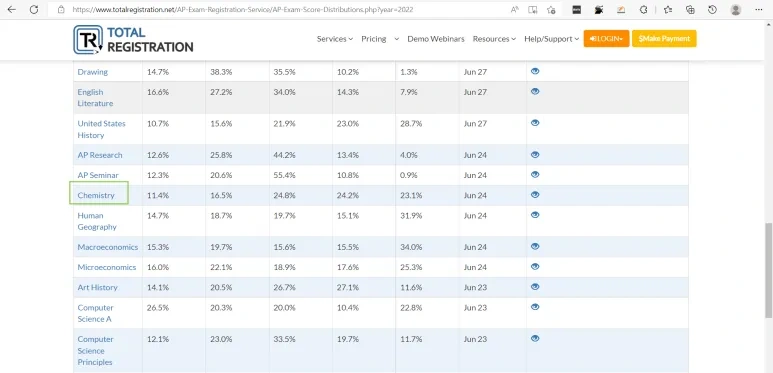Open the user profile avatar

pos(736,9)
